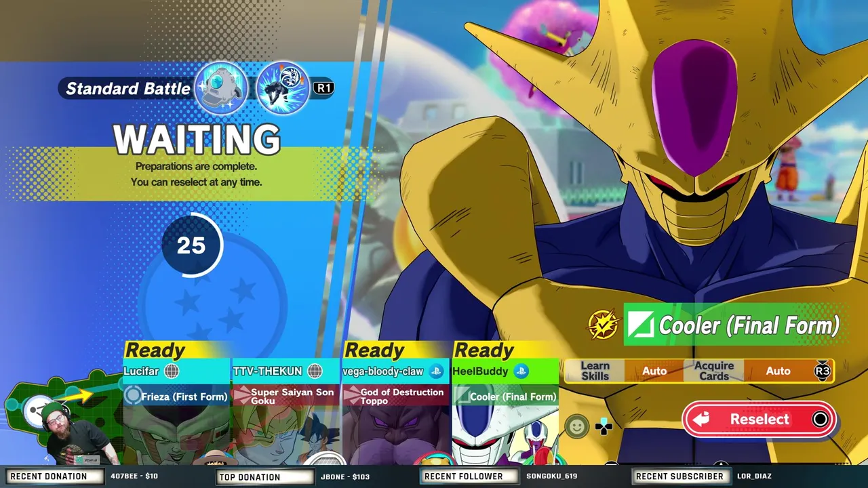Click the smiley emote icon
868x488 pixels.
coord(576,426)
